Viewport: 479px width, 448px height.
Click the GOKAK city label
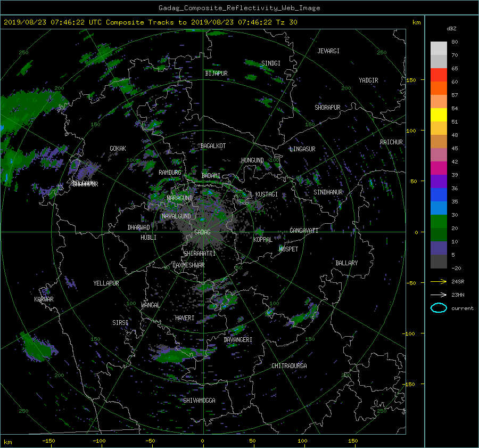(118, 149)
